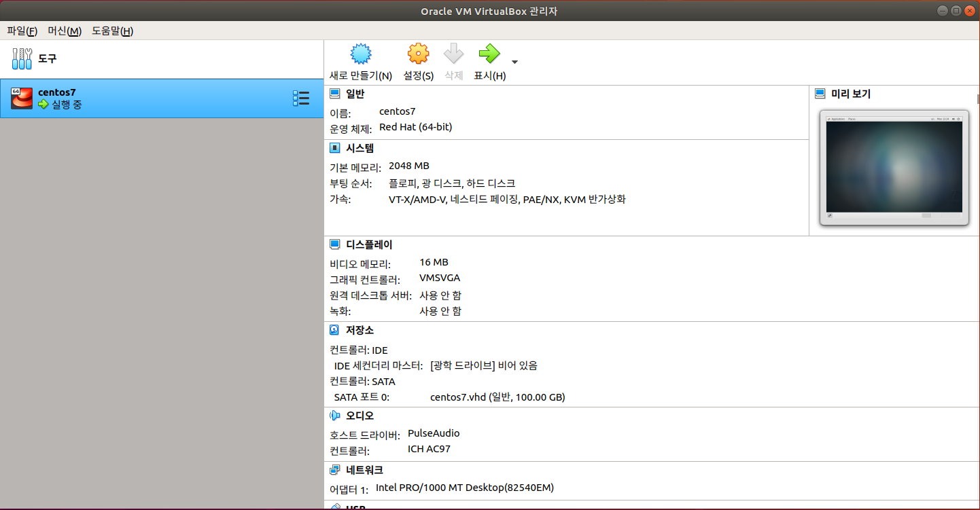
Task: Click the running status green arrow icon
Action: 43,105
